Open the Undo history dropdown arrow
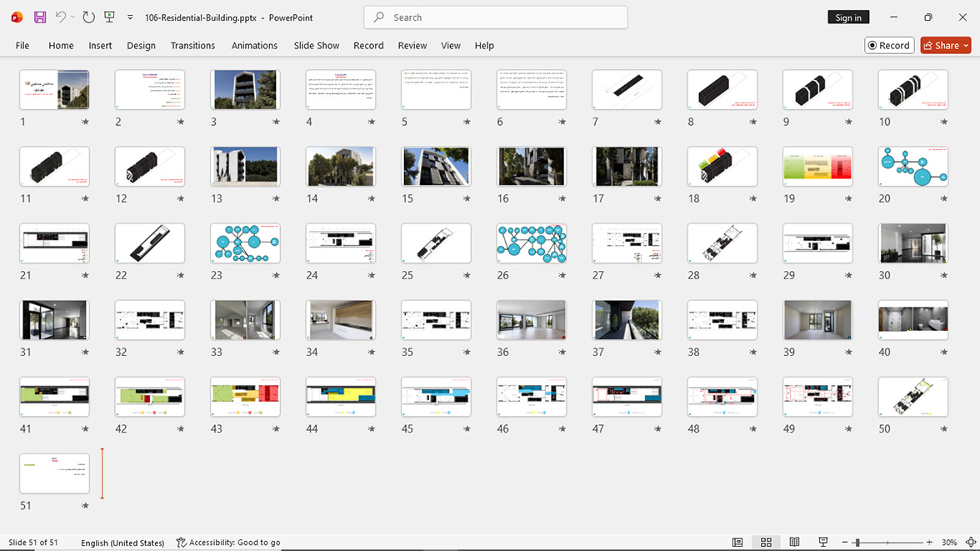980x551 pixels. 72,18
